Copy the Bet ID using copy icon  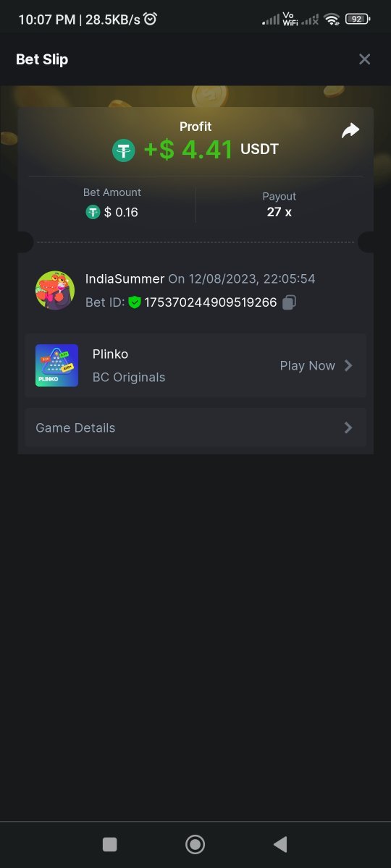pos(289,302)
